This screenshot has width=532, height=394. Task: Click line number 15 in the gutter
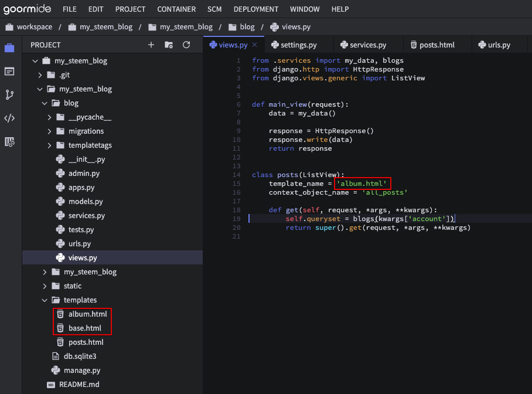[237, 184]
